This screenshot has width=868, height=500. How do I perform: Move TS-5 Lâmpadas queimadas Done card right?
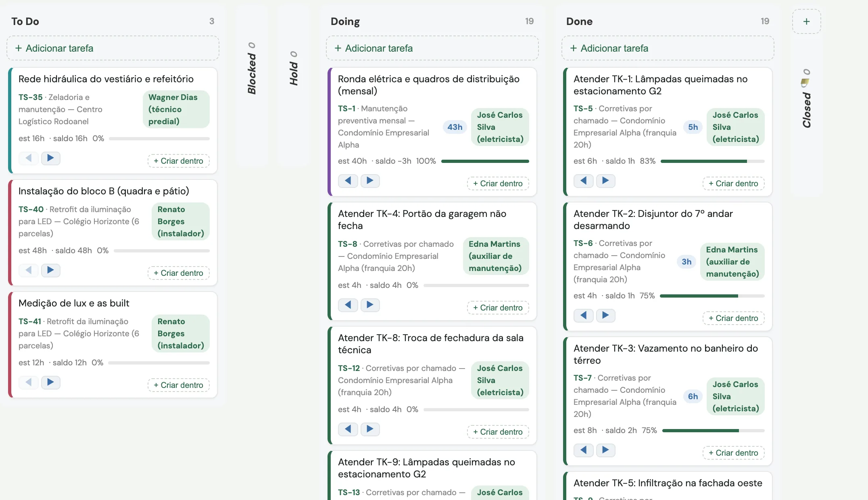[x=605, y=181]
